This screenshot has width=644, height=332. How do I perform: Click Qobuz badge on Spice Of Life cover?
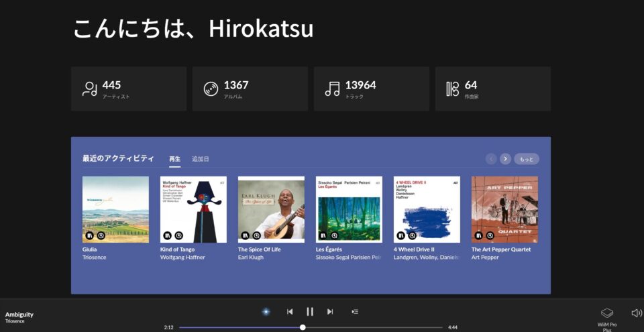[x=257, y=236]
